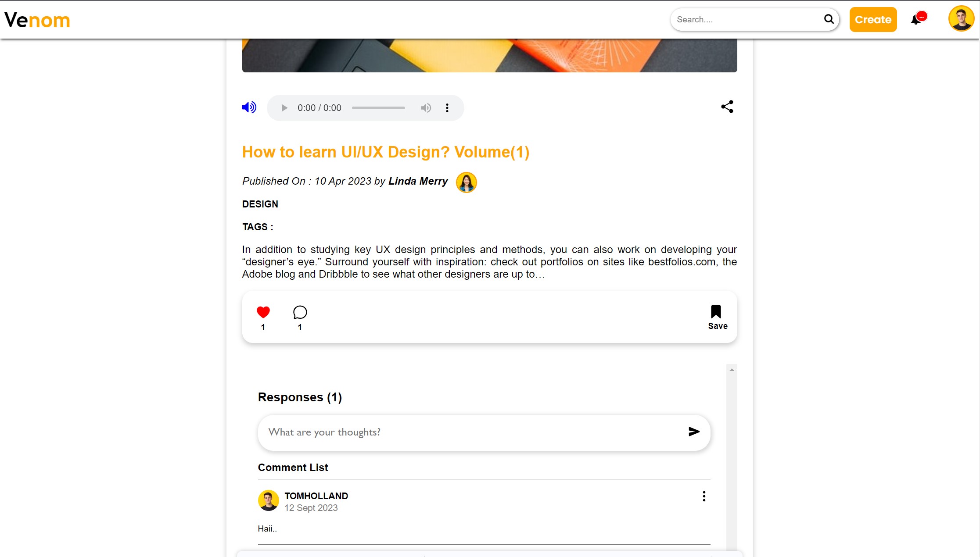Screen dimensions: 980x557
Task: Toggle the red heart like icon
Action: click(x=263, y=312)
